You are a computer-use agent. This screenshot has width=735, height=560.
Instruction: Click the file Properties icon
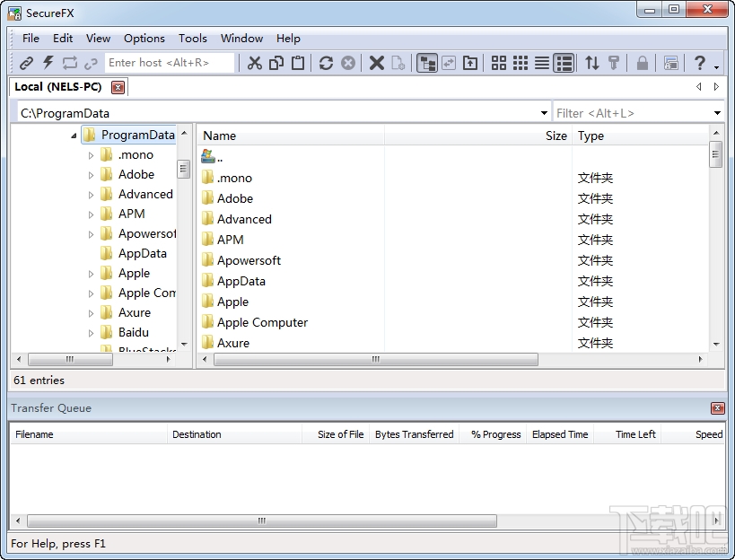(x=398, y=63)
